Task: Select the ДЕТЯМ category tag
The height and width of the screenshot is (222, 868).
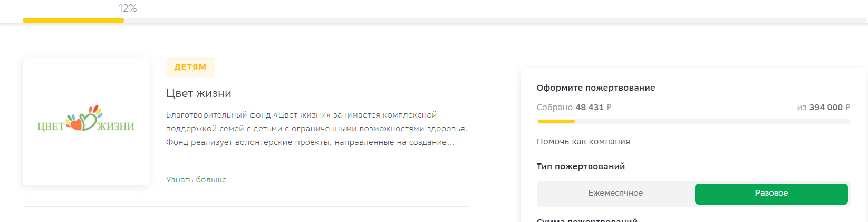Action: point(190,67)
